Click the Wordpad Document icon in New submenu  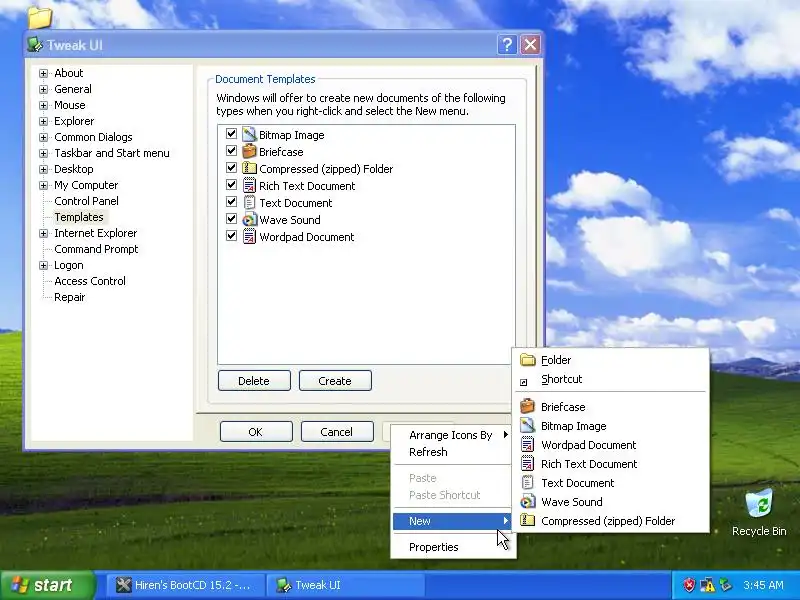528,444
